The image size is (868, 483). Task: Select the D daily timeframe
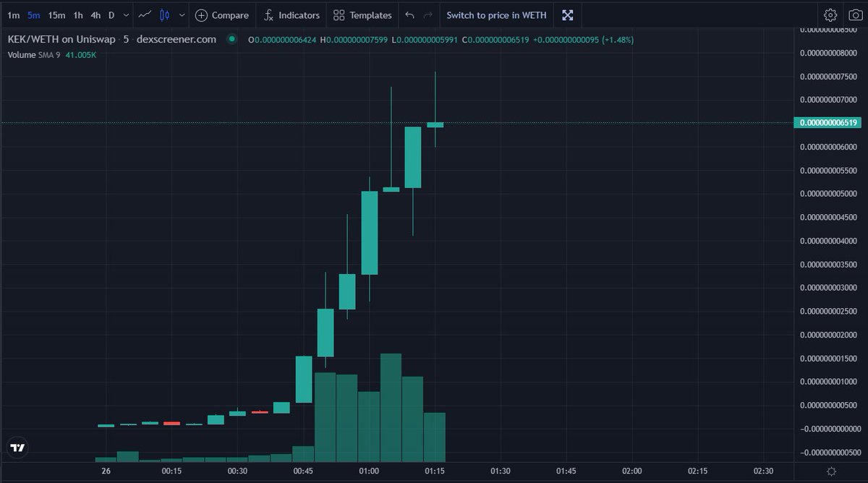pos(111,15)
